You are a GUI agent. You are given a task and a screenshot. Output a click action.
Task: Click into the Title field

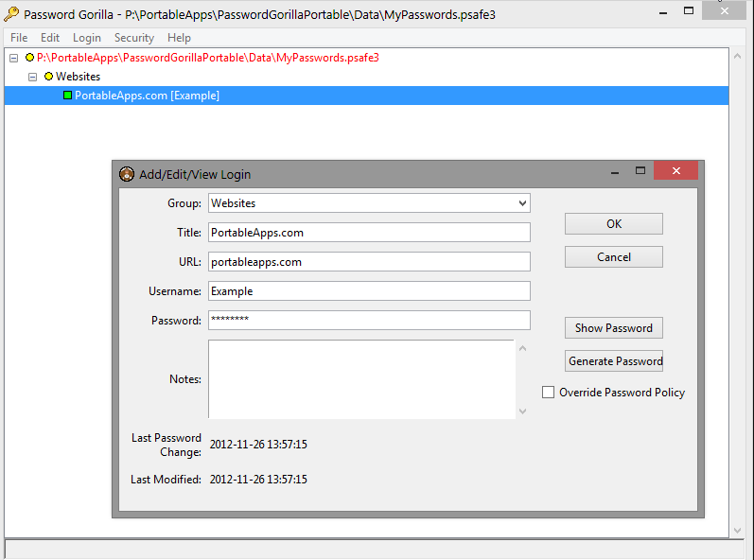point(369,233)
